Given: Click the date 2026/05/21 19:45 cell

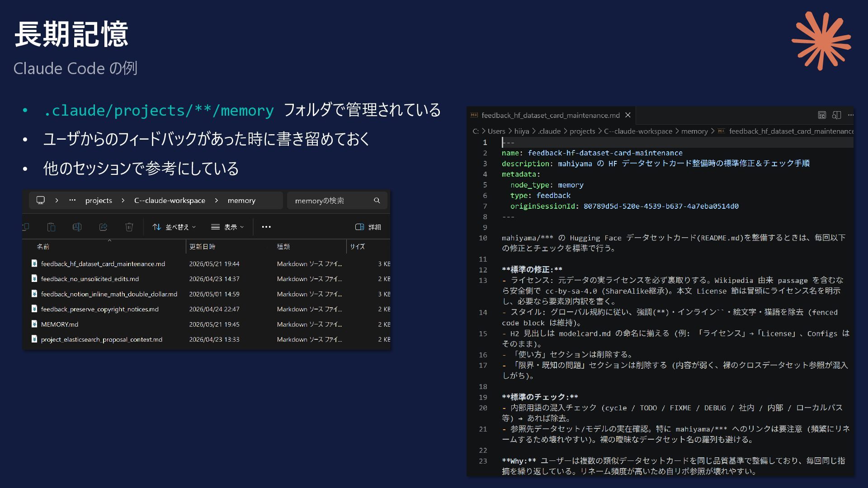Looking at the screenshot, I should pos(214,324).
